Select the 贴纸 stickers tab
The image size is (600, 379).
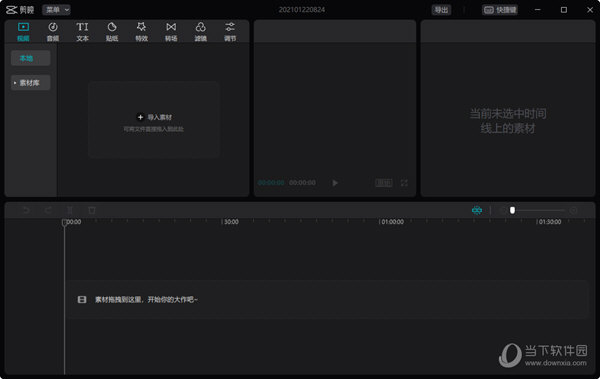pyautogui.click(x=112, y=32)
